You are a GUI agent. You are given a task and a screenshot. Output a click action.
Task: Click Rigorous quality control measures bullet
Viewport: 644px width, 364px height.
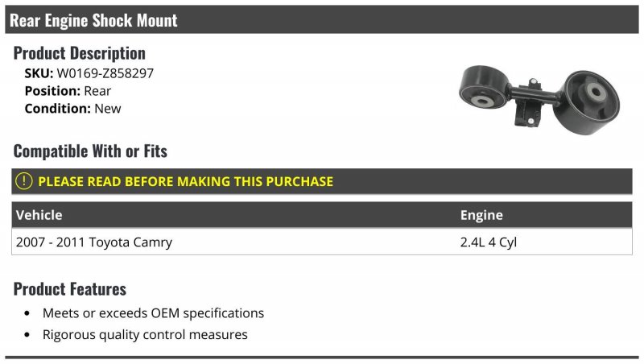145,334
